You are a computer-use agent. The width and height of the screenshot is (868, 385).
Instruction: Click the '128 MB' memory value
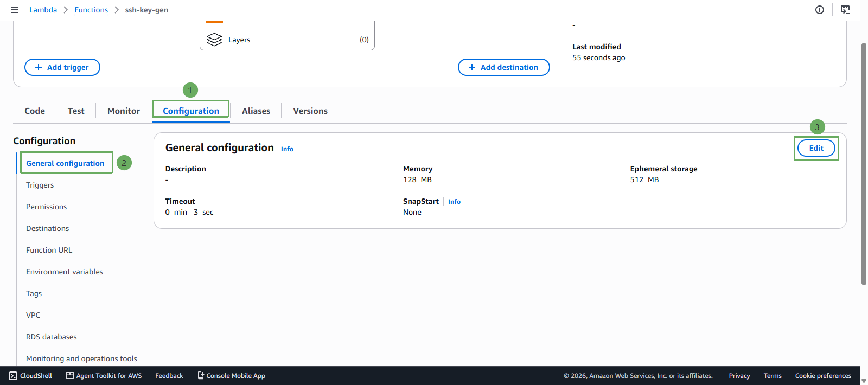pyautogui.click(x=418, y=179)
